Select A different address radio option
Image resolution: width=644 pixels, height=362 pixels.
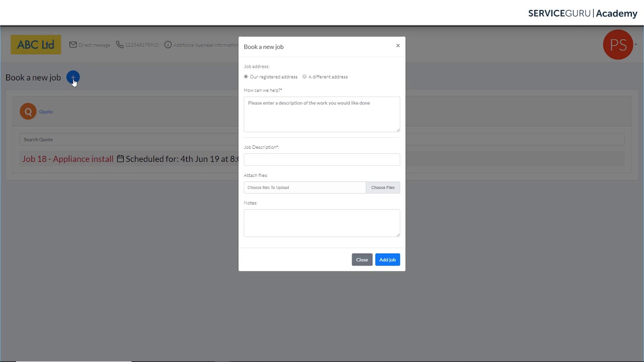304,77
